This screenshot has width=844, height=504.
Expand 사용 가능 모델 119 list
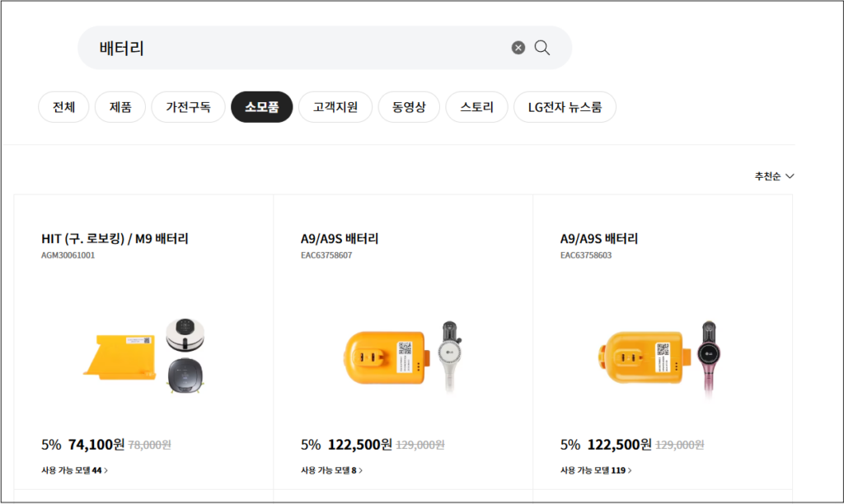tap(596, 471)
